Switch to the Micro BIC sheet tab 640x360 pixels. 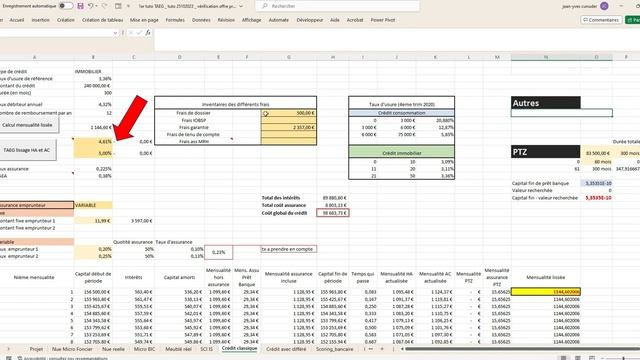coord(144,349)
